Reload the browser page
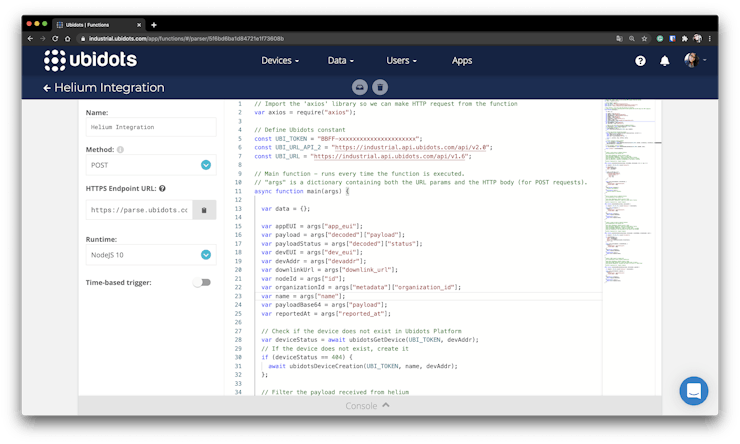740x444 pixels. point(55,39)
